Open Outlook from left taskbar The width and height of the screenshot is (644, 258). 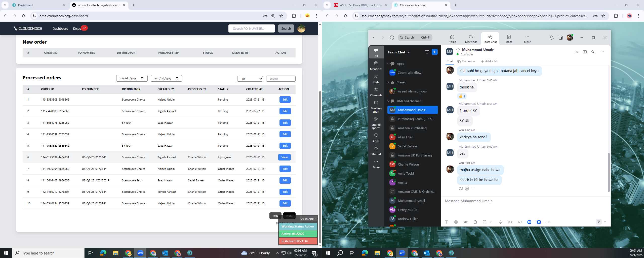tap(165, 253)
